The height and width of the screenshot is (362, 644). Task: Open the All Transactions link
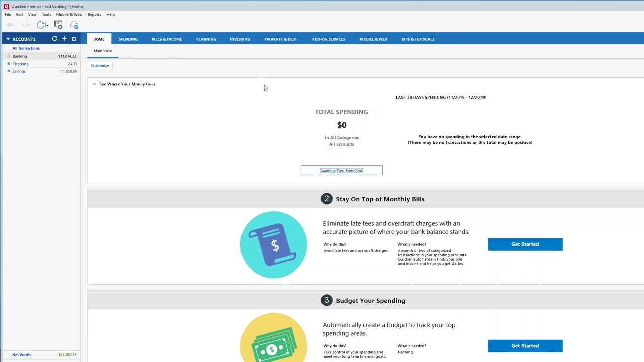point(26,48)
